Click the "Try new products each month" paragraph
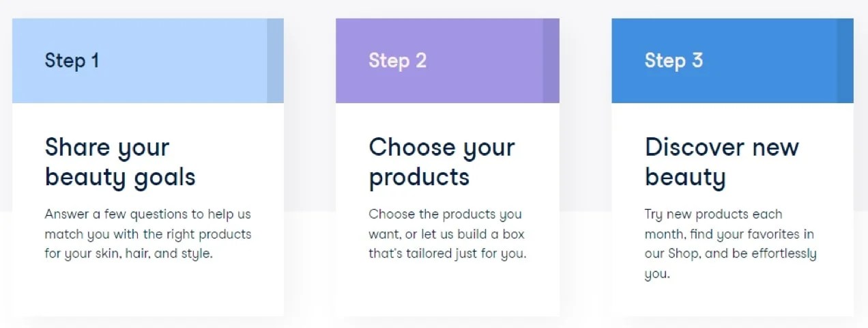Screen dimensions: 868x328 tap(730, 244)
